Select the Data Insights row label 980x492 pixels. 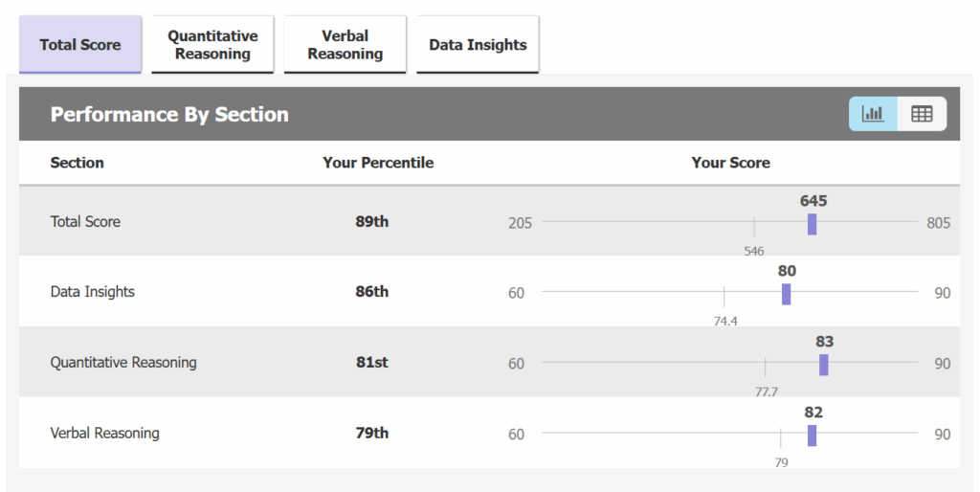93,292
